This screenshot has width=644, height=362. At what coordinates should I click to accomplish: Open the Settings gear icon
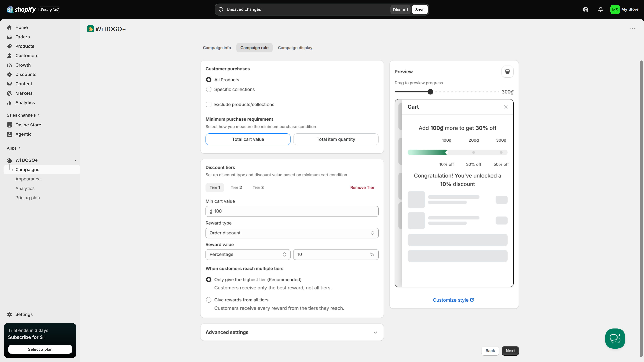point(10,315)
